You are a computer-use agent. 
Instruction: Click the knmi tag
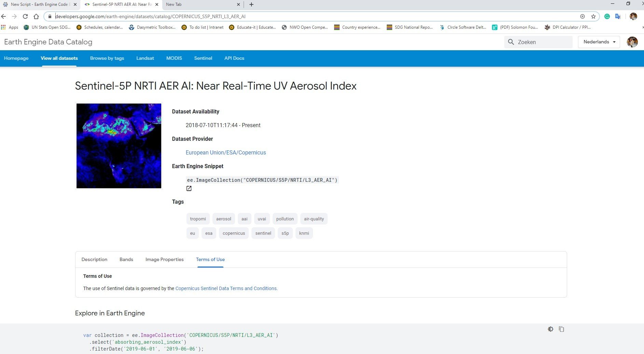coord(304,233)
